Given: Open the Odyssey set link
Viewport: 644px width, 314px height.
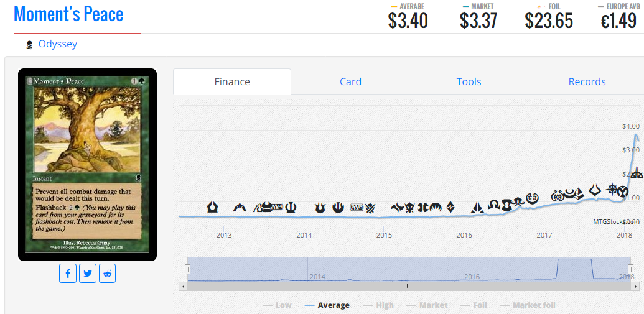Looking at the screenshot, I should [x=57, y=44].
